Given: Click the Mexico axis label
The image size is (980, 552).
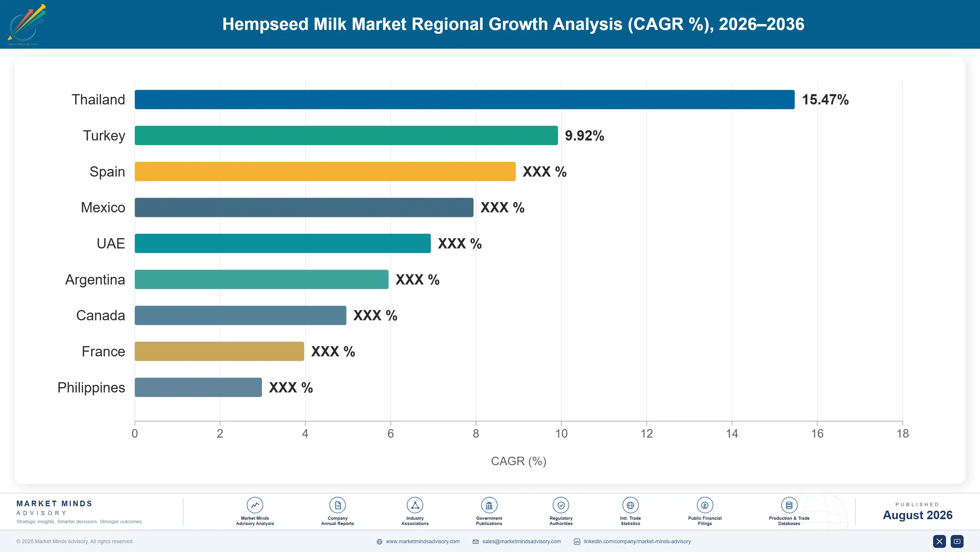Looking at the screenshot, I should [103, 207].
